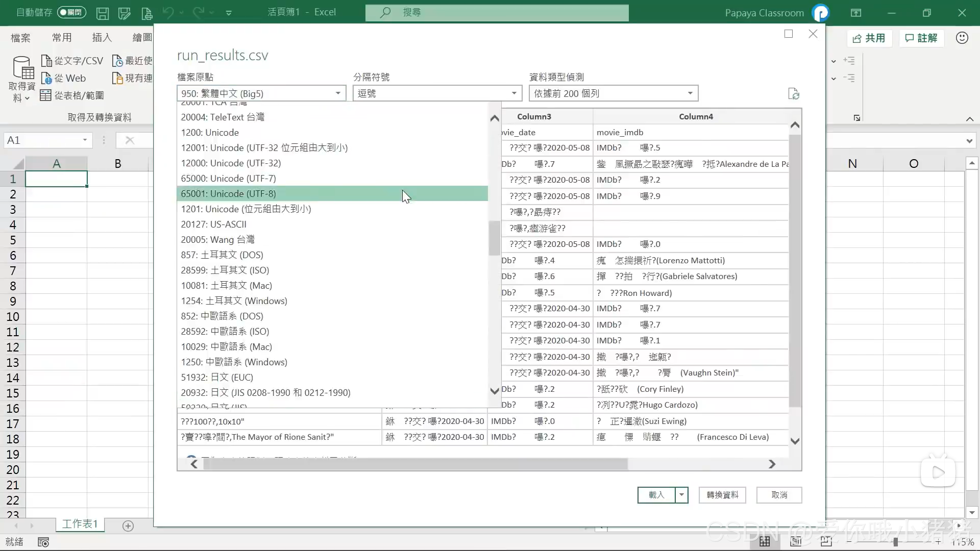Open the delimiter (分隔符號) dropdown

437,93
